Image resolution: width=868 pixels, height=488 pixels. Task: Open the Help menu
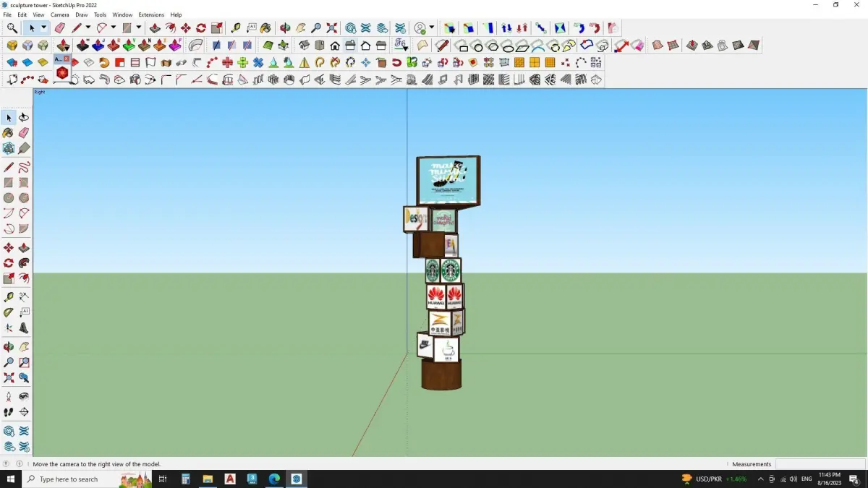click(x=176, y=14)
